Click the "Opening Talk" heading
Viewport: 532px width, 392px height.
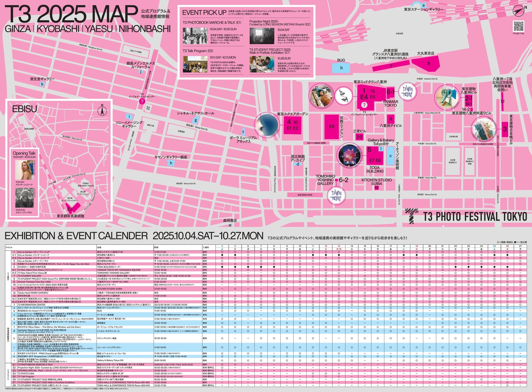pyautogui.click(x=24, y=153)
